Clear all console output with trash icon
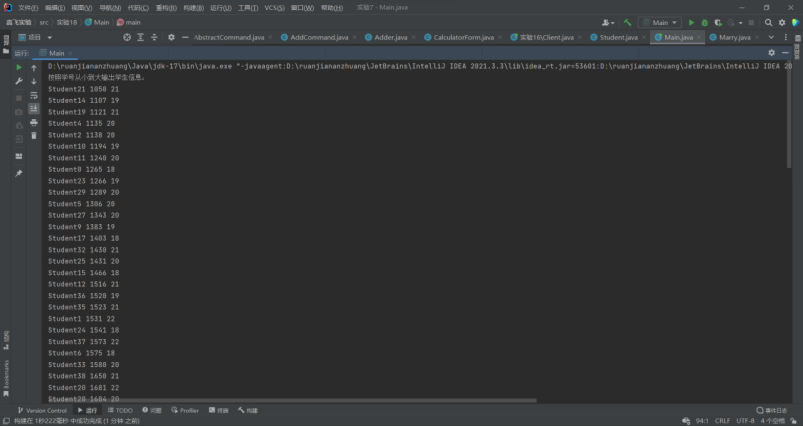The image size is (803, 427). tap(34, 135)
